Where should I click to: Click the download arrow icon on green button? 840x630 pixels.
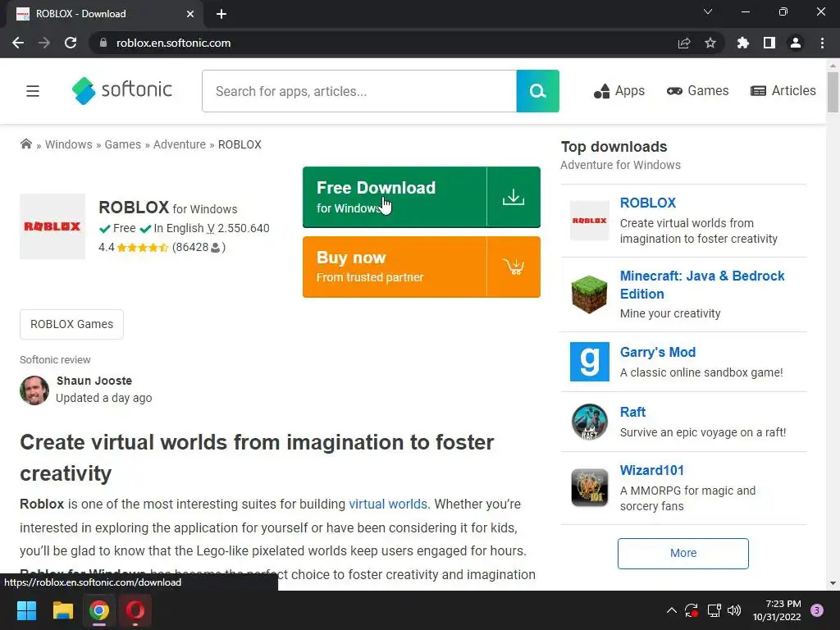(514, 197)
